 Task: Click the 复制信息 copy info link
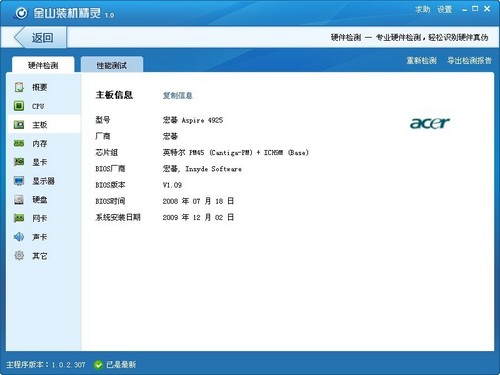click(177, 96)
